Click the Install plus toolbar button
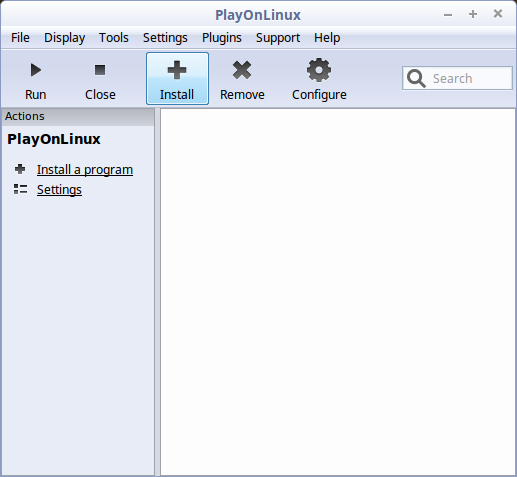The width and height of the screenshot is (517, 477). [177, 79]
